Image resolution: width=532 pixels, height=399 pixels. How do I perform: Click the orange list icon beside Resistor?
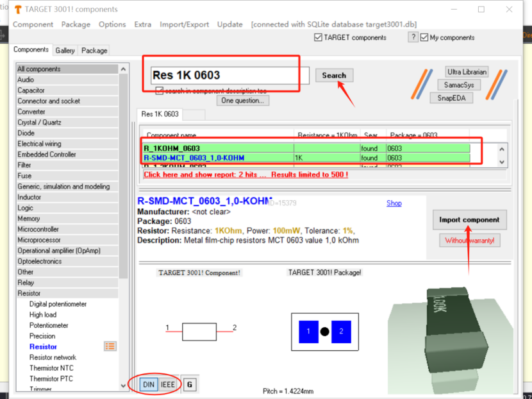[110, 346]
